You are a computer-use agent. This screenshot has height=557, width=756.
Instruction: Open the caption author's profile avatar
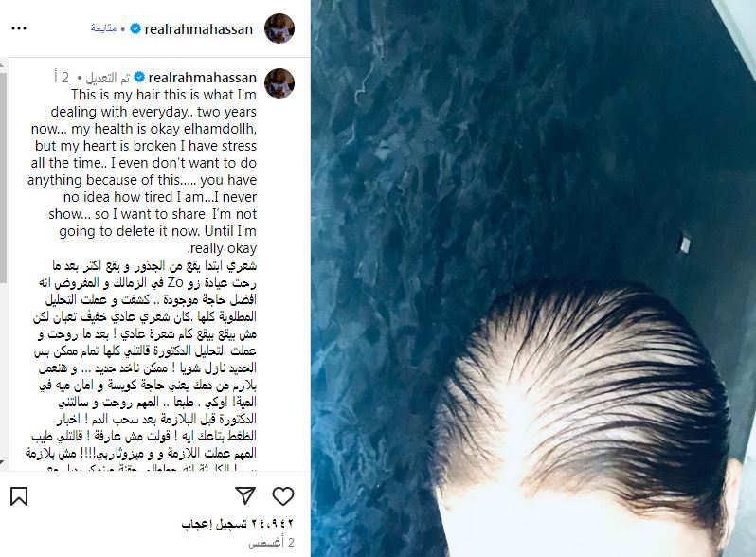279,83
